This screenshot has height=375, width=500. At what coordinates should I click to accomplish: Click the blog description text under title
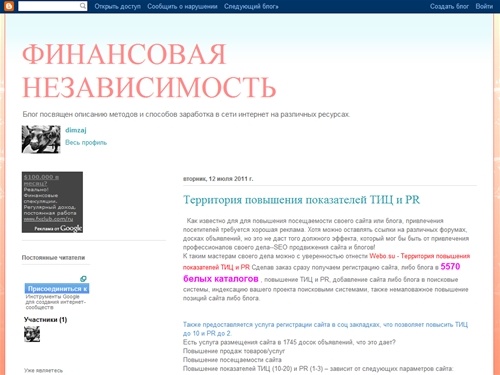click(186, 114)
